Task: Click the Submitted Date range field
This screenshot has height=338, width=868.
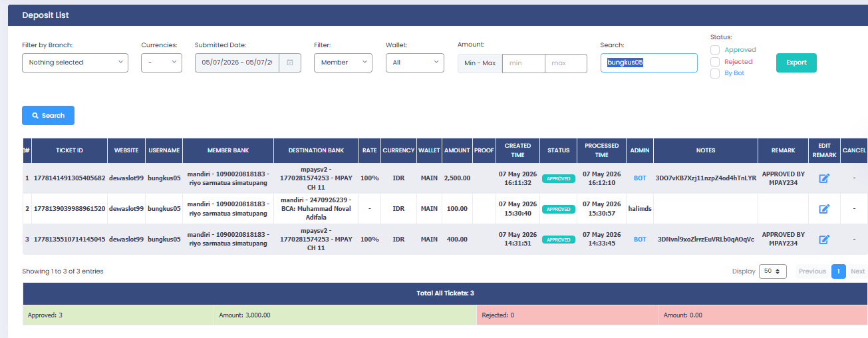Action: [237, 63]
